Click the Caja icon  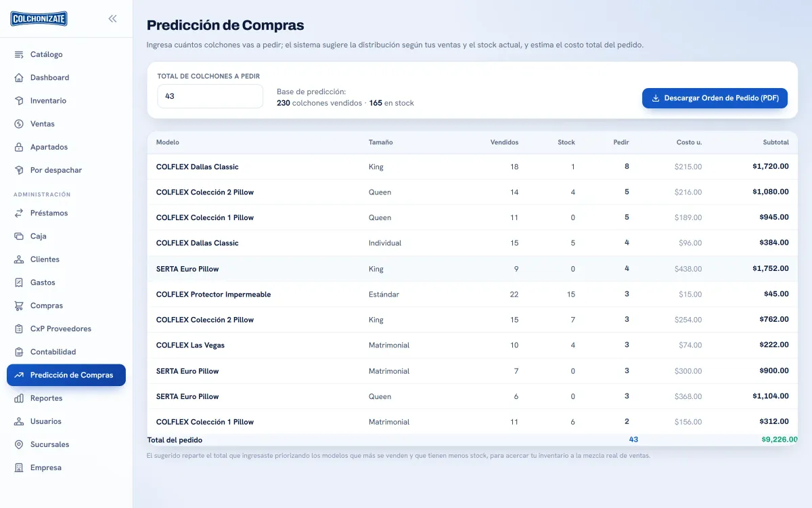coord(19,236)
